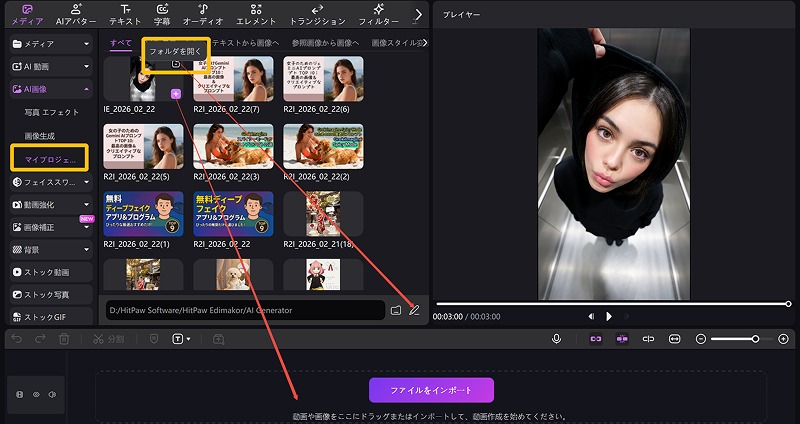800x424 pixels.
Task: Open ストック写真 in the sidebar
Action: [51, 295]
